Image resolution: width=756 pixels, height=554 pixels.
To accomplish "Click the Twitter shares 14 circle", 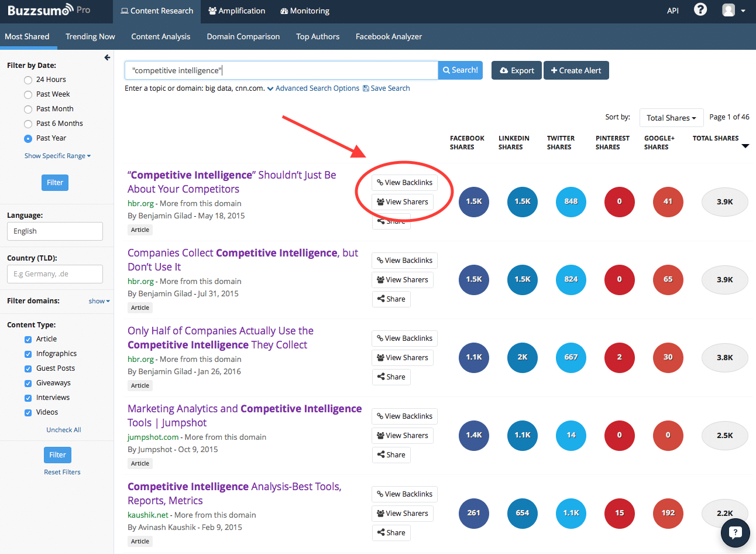I will [571, 435].
